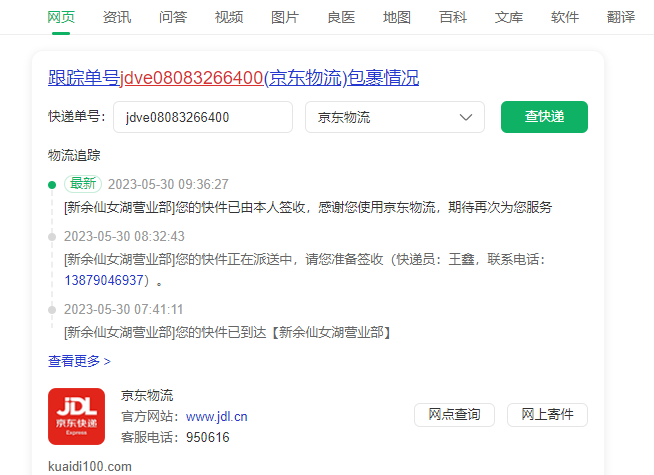
Task: Open the 百科 tab
Action: 453,17
